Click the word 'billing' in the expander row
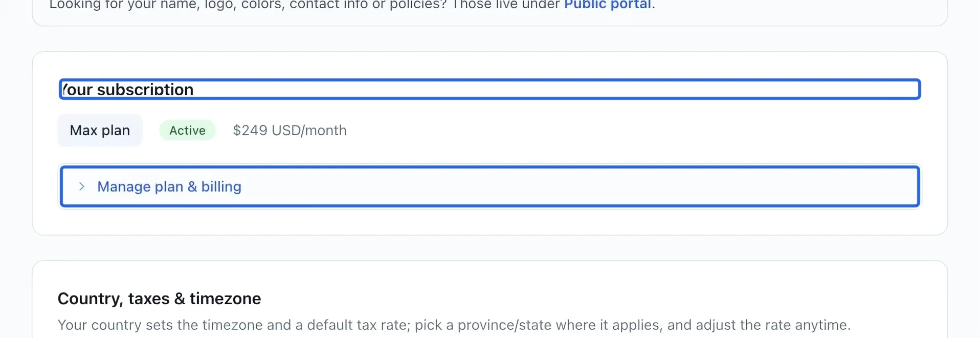This screenshot has height=338, width=980. point(221,186)
